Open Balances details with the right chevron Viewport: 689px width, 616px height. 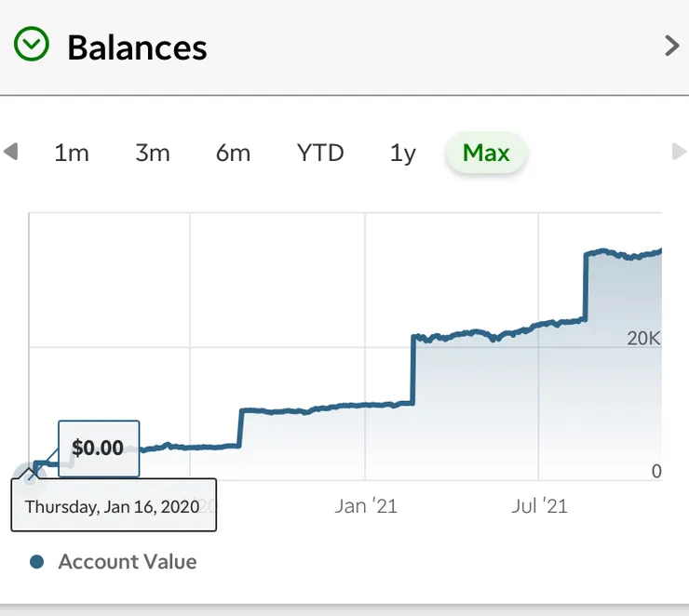671,46
